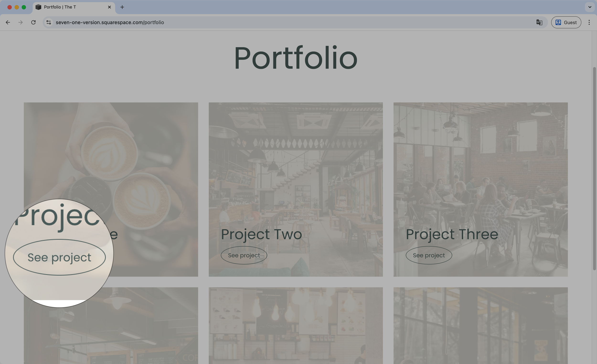This screenshot has width=597, height=364.
Task: Open site information icon in address bar
Action: [x=49, y=22]
